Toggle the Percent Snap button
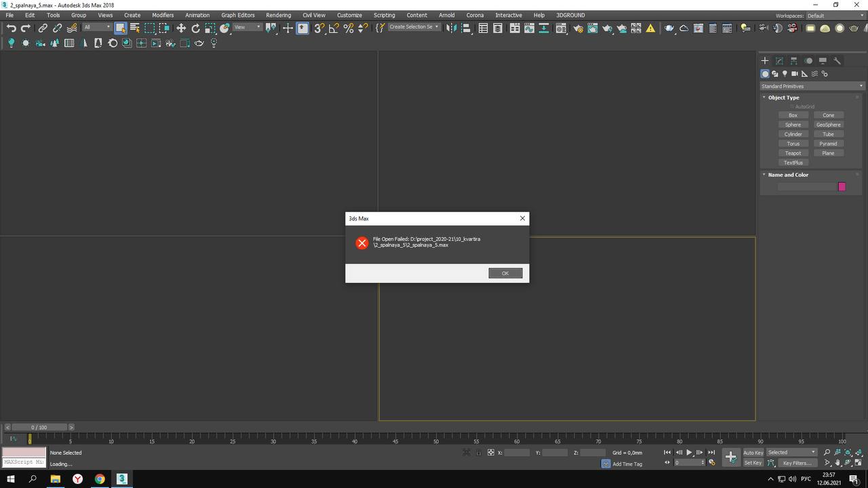 coord(349,28)
